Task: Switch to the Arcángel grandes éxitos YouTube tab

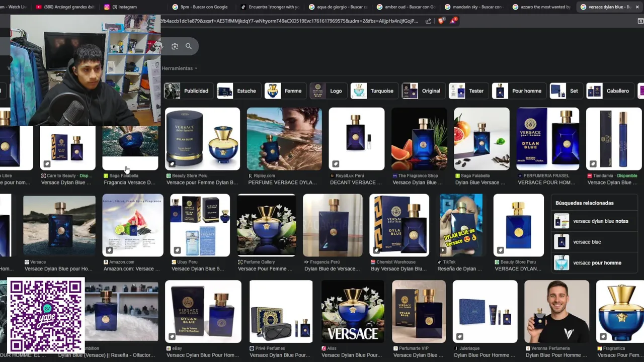Action: [65, 7]
